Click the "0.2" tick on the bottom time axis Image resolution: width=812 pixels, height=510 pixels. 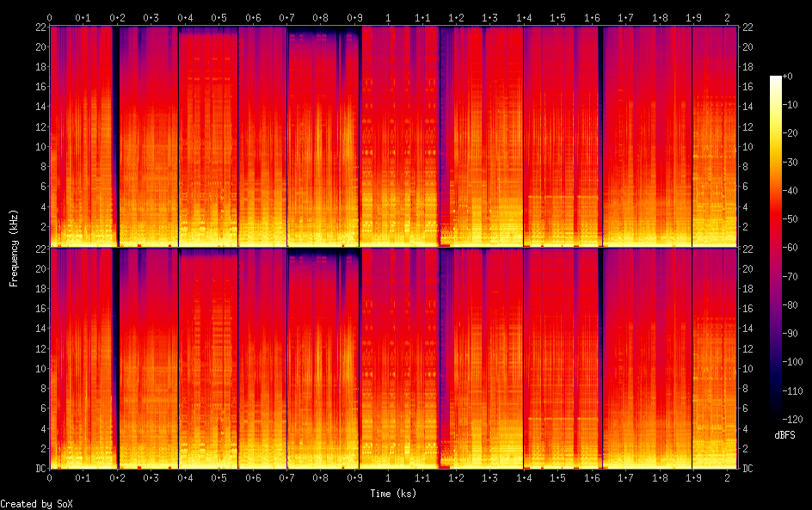(x=117, y=477)
